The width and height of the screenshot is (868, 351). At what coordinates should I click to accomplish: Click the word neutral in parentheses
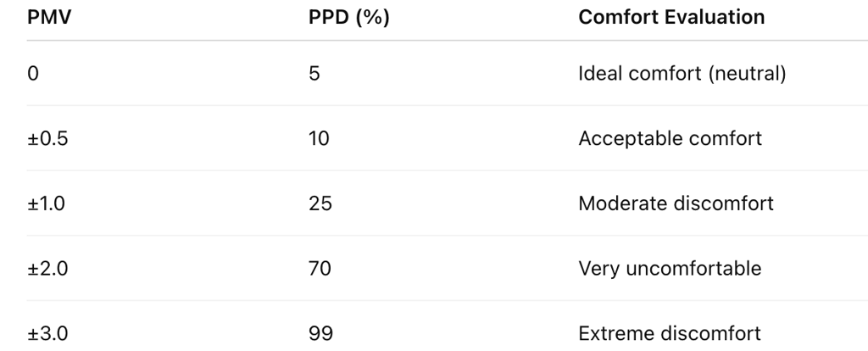coord(748,73)
